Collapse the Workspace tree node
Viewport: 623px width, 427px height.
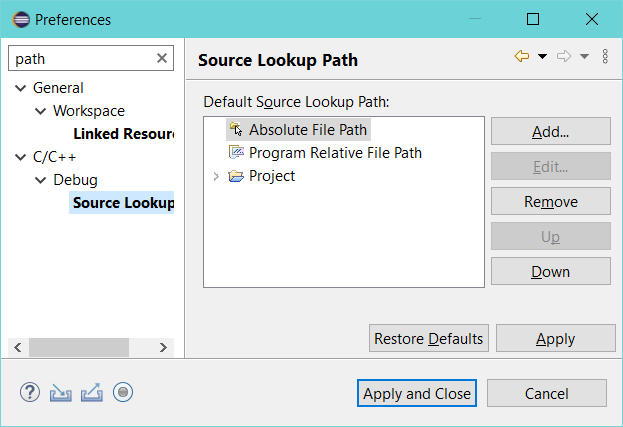[x=41, y=111]
